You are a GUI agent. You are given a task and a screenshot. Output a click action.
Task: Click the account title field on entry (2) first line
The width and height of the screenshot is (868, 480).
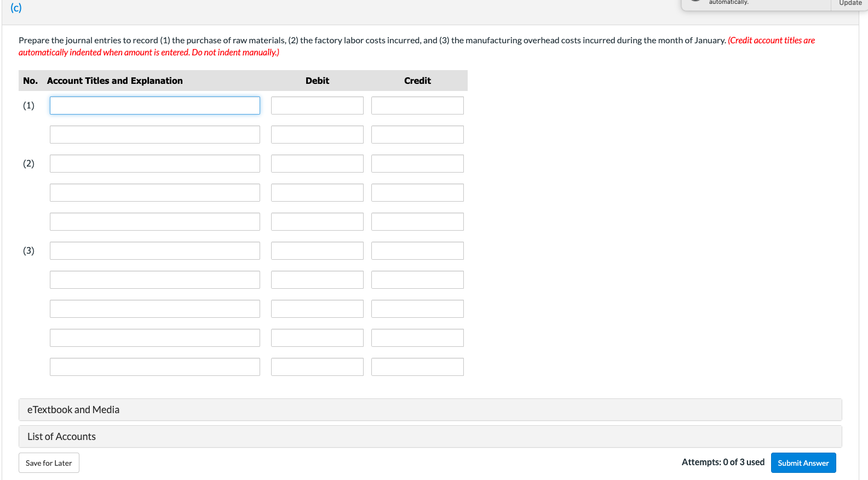[155, 164]
